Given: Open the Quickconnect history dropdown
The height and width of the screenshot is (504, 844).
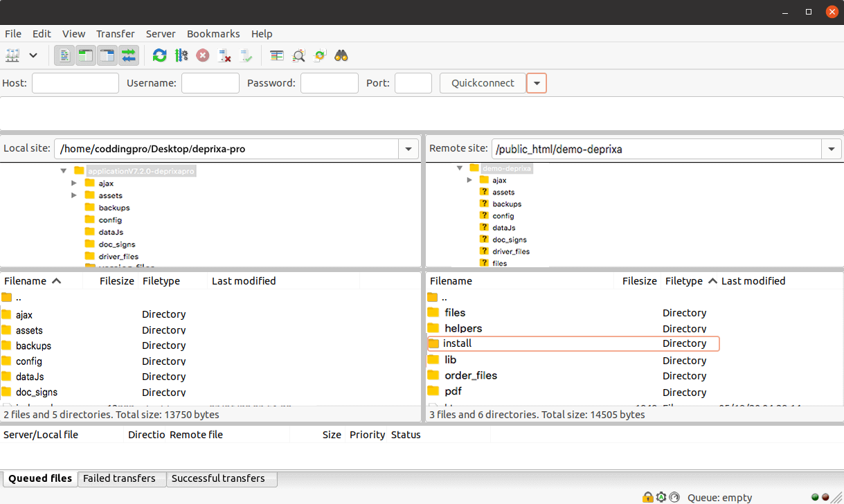Looking at the screenshot, I should (537, 83).
